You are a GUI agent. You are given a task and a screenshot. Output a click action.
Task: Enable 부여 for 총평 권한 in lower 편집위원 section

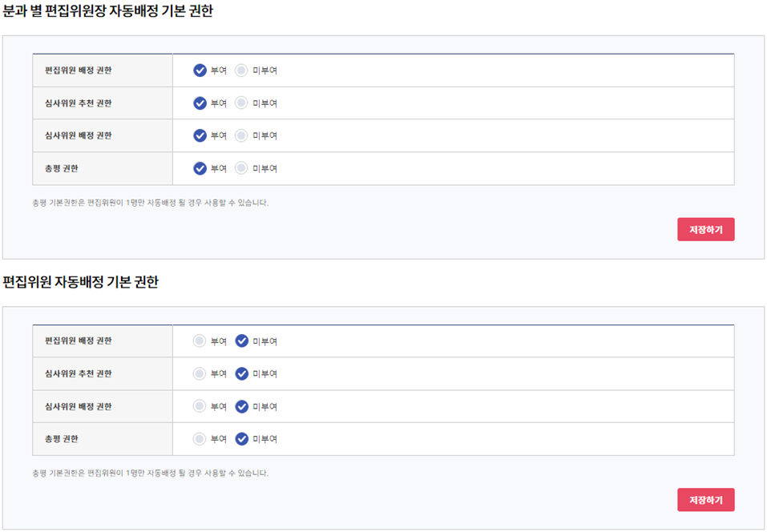coord(200,439)
